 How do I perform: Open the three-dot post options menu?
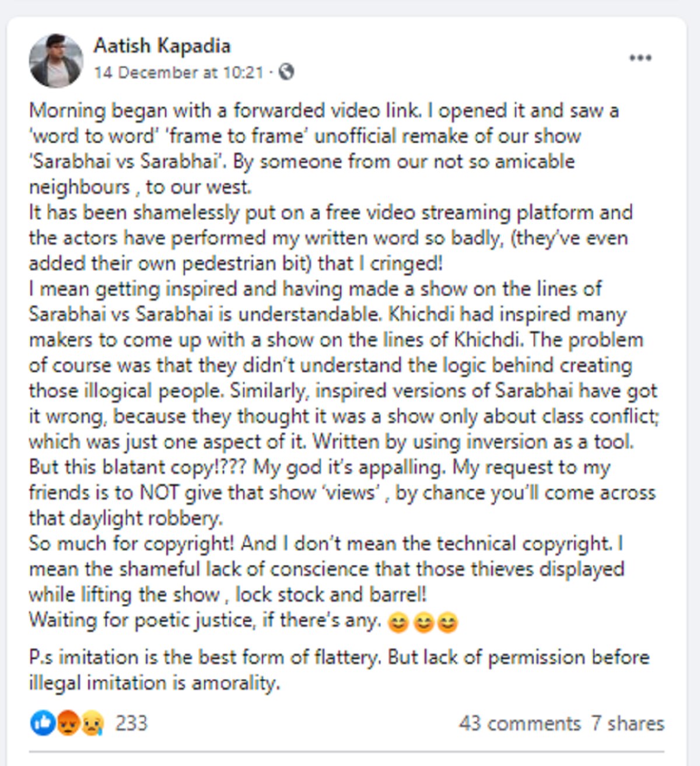[640, 58]
